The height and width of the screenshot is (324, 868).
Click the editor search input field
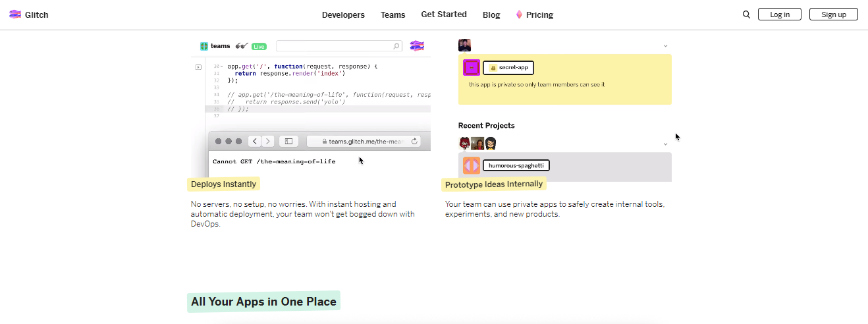[339, 46]
